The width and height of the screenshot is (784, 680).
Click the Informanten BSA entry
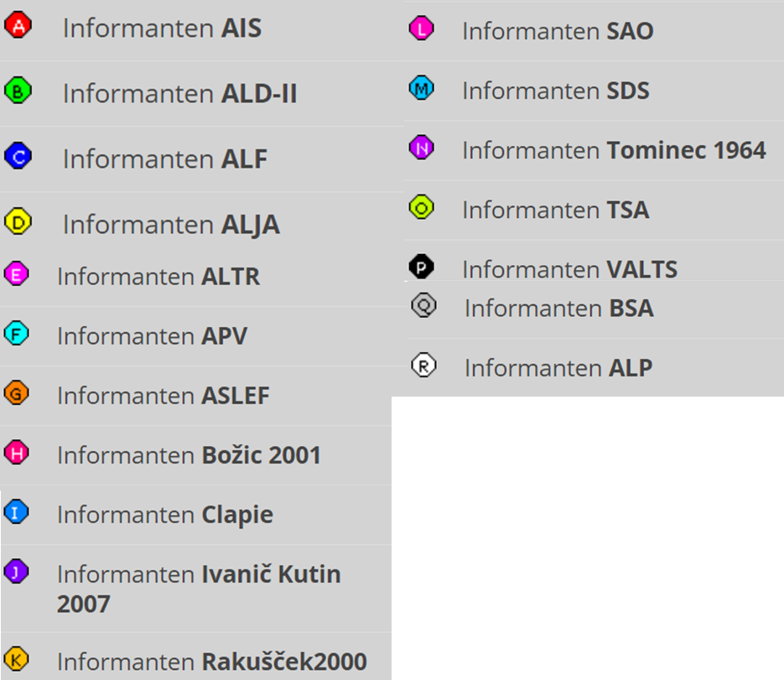tap(558, 308)
